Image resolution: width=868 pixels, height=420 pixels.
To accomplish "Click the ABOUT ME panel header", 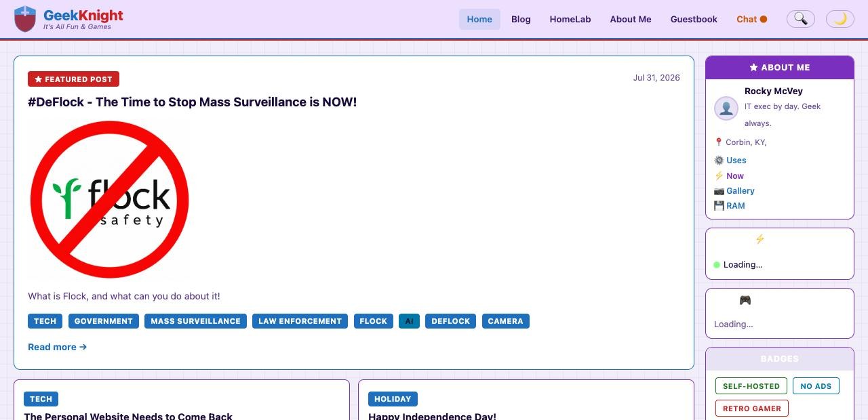I will (x=780, y=68).
